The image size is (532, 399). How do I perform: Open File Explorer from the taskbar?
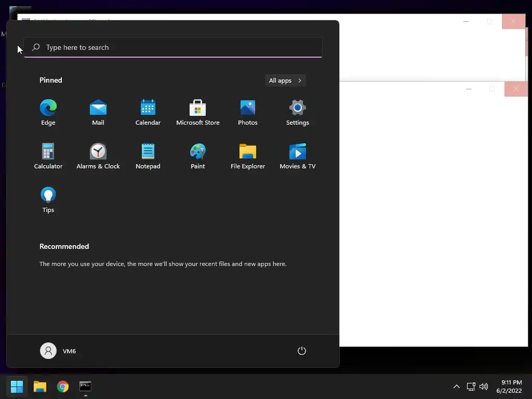(39, 387)
